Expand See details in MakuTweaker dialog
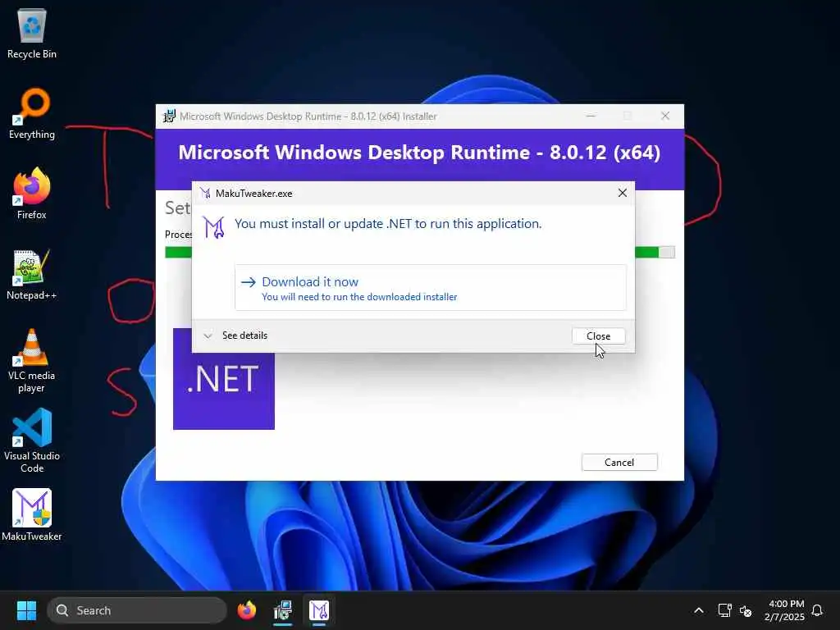The height and width of the screenshot is (630, 840). [236, 336]
